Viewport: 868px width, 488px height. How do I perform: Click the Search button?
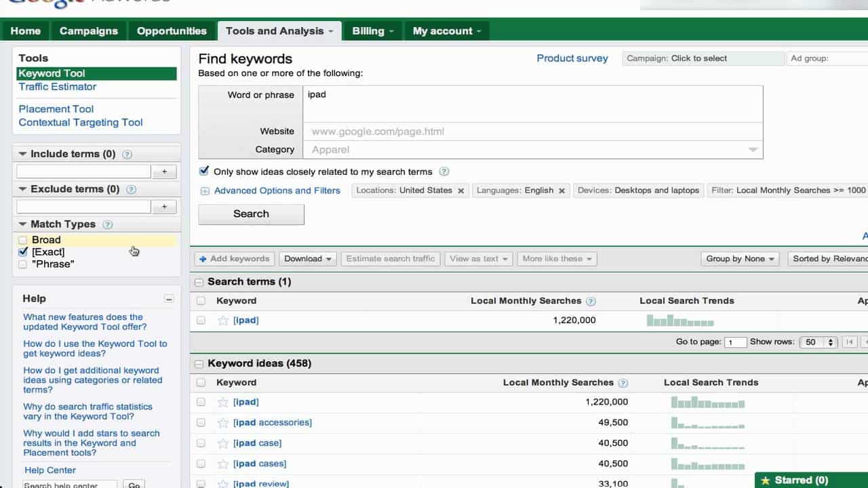250,214
